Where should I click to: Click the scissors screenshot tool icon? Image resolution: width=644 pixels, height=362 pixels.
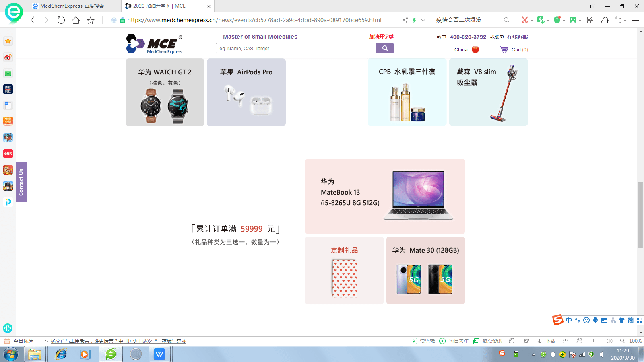525,20
